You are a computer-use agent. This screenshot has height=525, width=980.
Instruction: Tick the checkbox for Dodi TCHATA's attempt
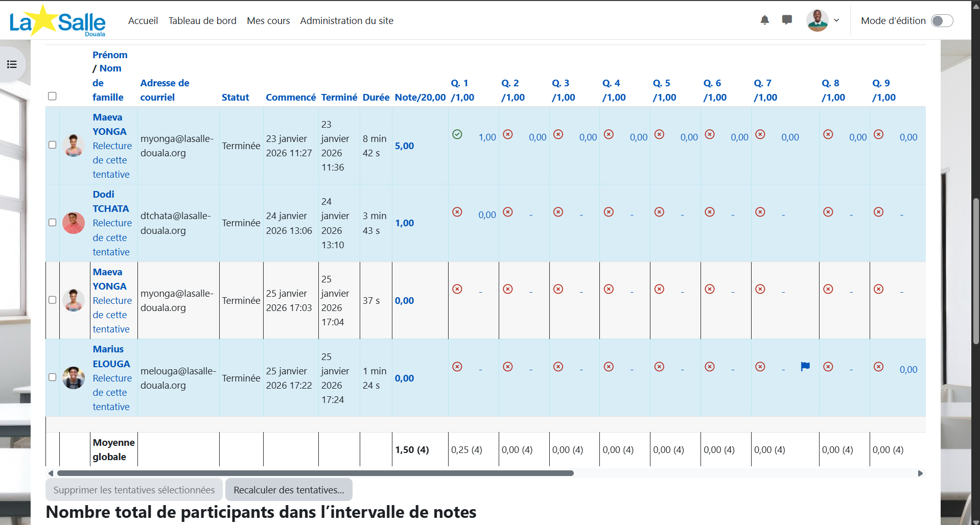point(52,223)
